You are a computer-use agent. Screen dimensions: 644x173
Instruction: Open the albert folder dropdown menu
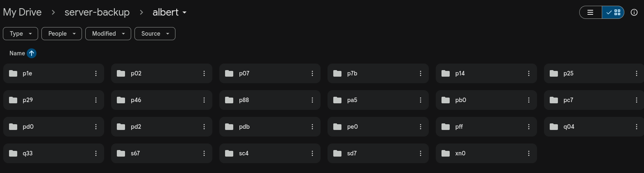[x=169, y=12]
